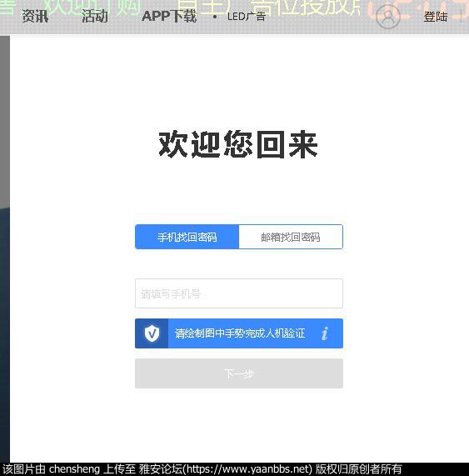Click the 请绘制图中手势完成人机验证 captcha bar
This screenshot has height=476, width=469.
239,333
